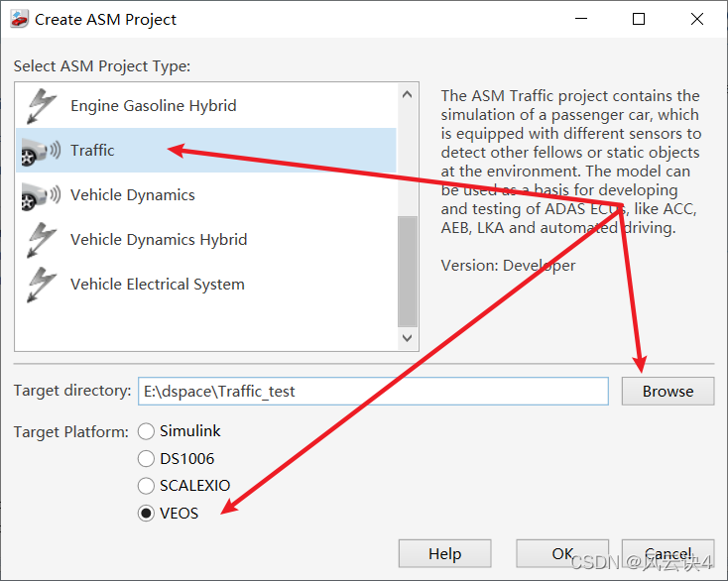
Task: Click the Traffic car sensor icon
Action: (41, 152)
